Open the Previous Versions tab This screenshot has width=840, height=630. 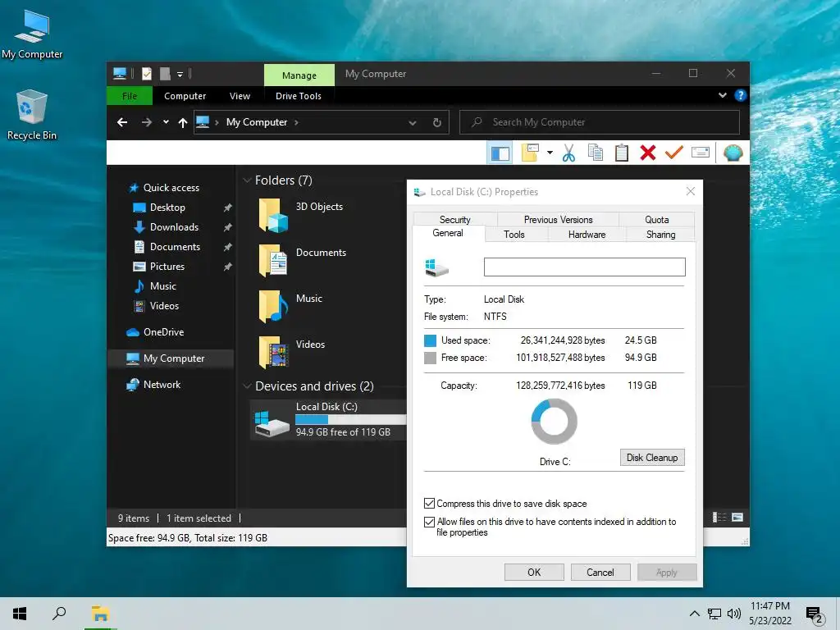coord(558,219)
